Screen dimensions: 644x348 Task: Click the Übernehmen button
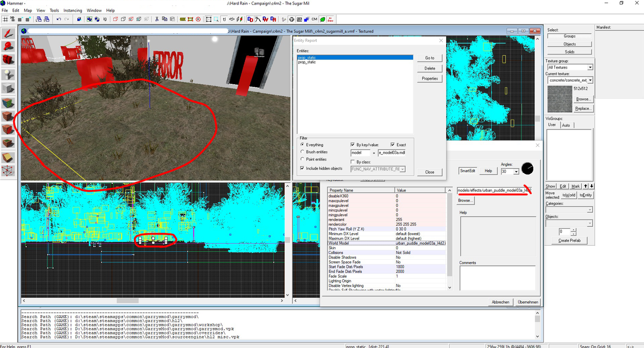click(x=528, y=302)
